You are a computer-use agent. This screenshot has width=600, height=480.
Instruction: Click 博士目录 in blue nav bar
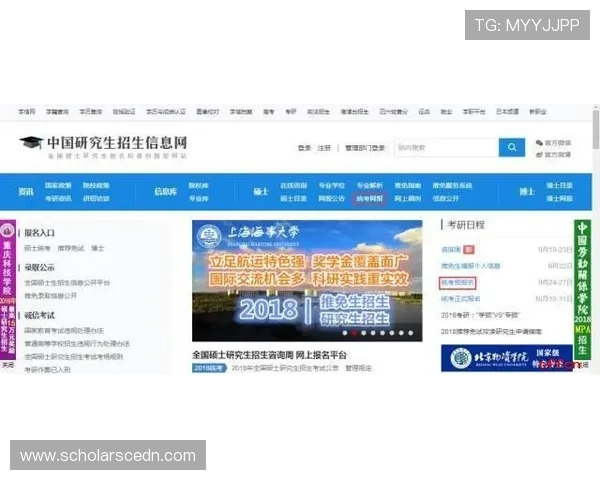click(x=559, y=185)
